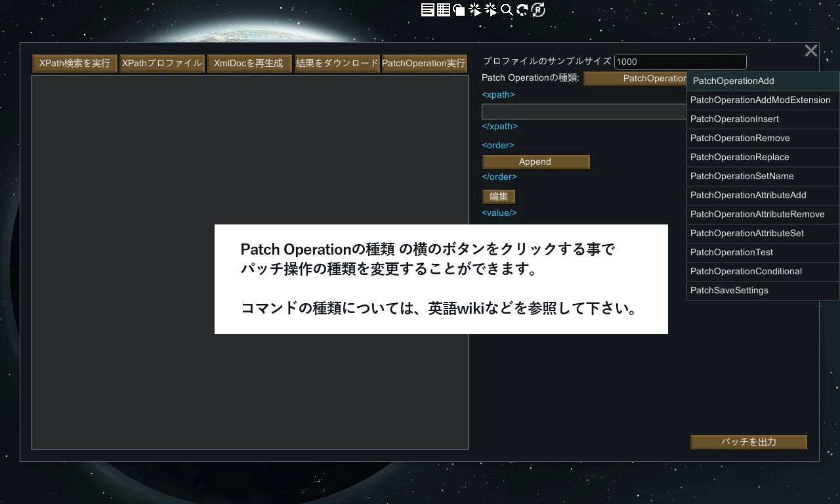Click the Patch Operationの種類: label
The height and width of the screenshot is (504, 840).
[x=530, y=78]
